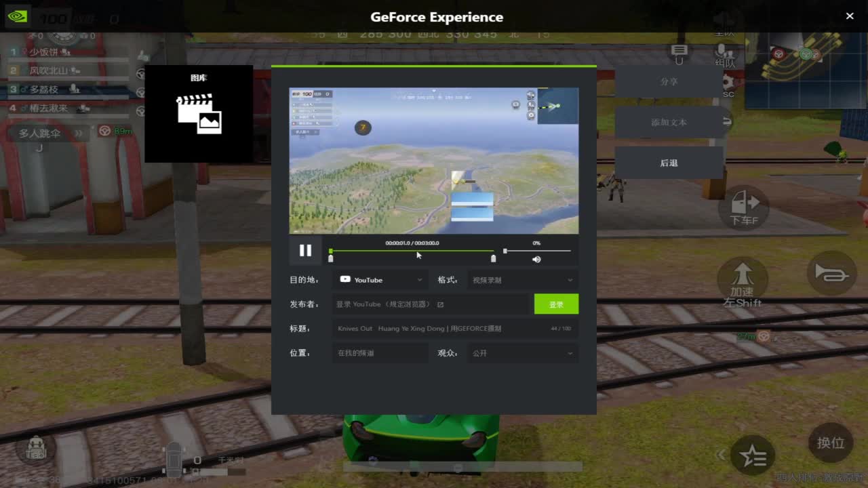The height and width of the screenshot is (488, 868).
Task: Click the 多人跳伞 group parachute button in game
Action: [x=49, y=134]
